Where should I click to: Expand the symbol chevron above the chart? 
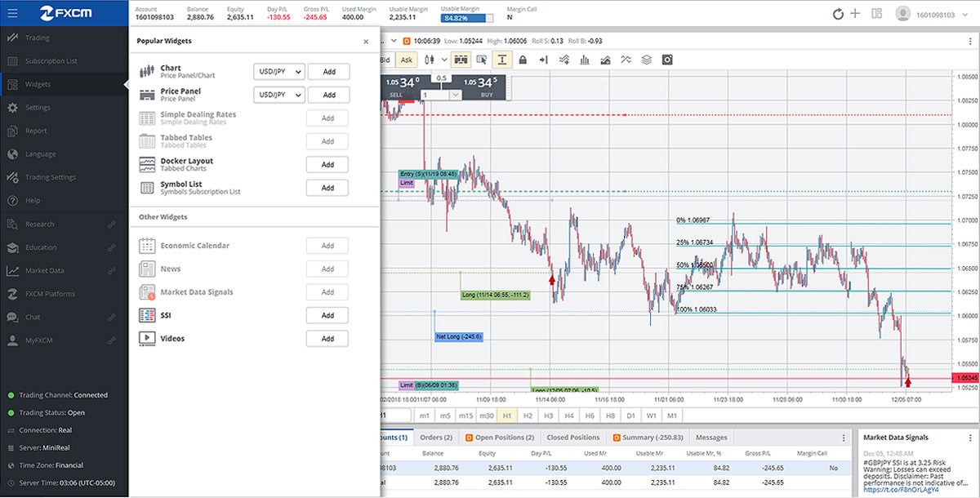(394, 40)
